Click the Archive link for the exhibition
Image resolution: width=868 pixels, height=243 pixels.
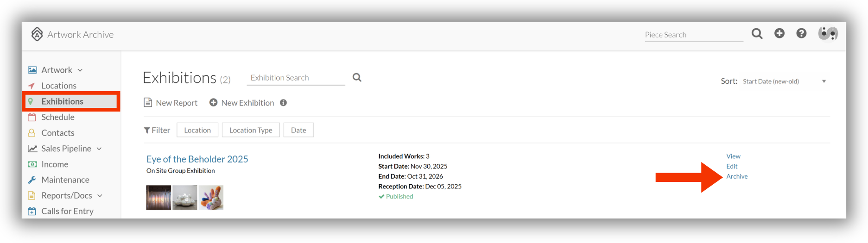pos(737,176)
